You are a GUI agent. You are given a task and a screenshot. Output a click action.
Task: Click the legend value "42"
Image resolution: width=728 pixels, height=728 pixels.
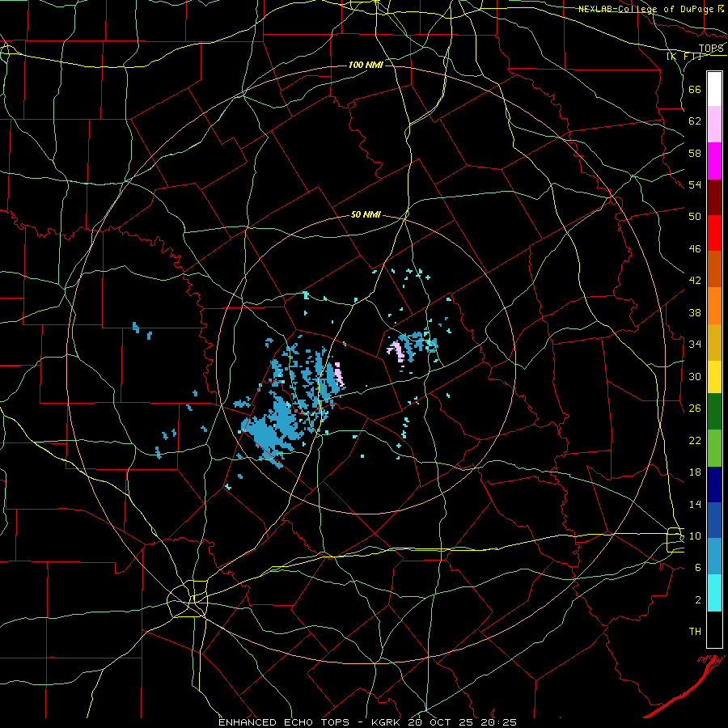[x=695, y=281]
